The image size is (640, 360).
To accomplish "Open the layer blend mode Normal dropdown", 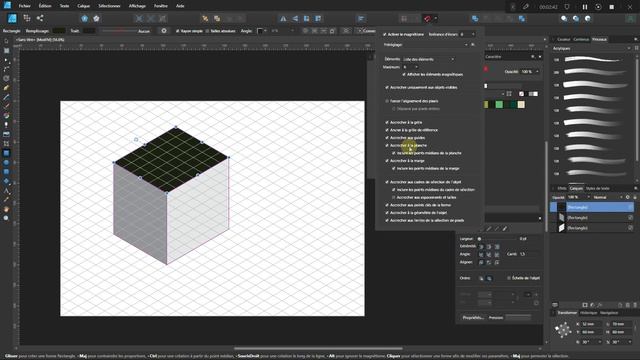I will (608, 197).
